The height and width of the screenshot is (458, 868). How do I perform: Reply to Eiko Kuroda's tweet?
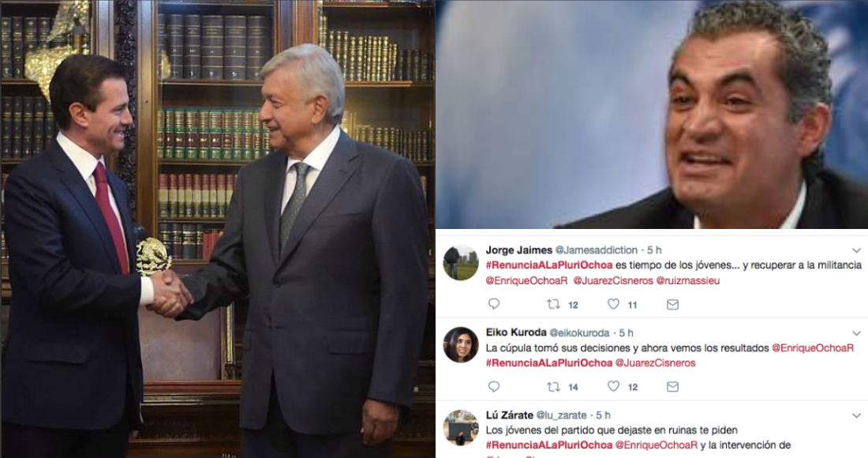494,386
